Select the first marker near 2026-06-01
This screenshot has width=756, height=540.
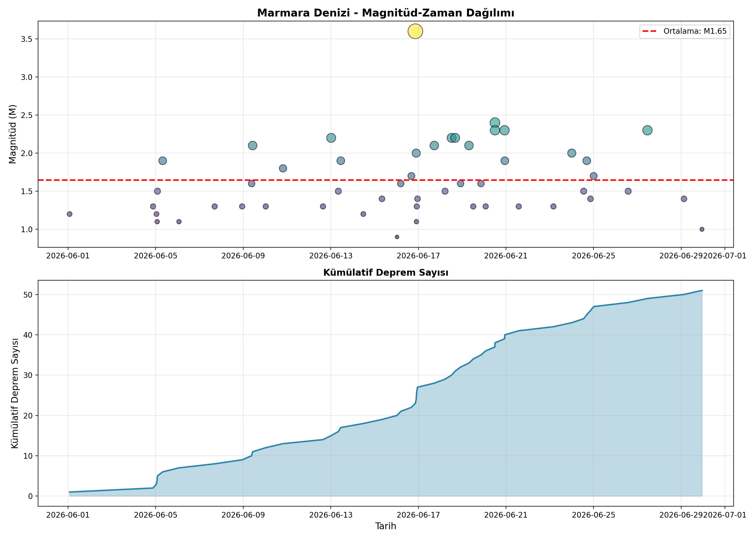pos(69,214)
